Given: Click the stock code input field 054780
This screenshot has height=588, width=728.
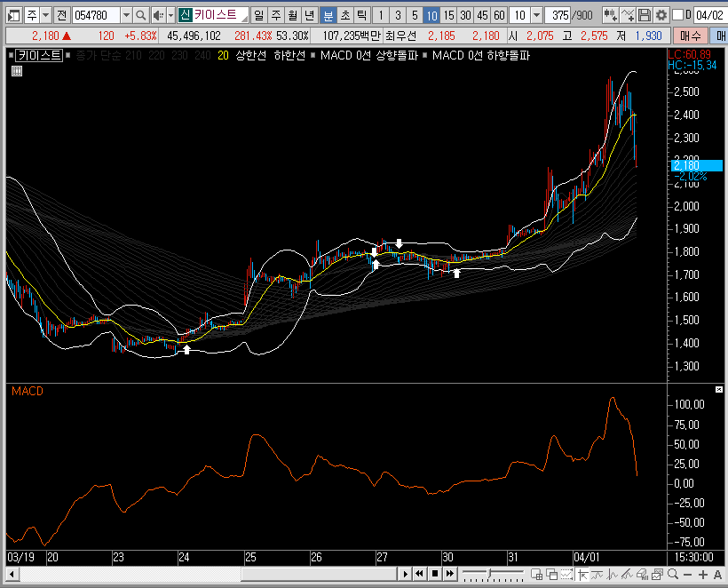Looking at the screenshot, I should point(96,15).
